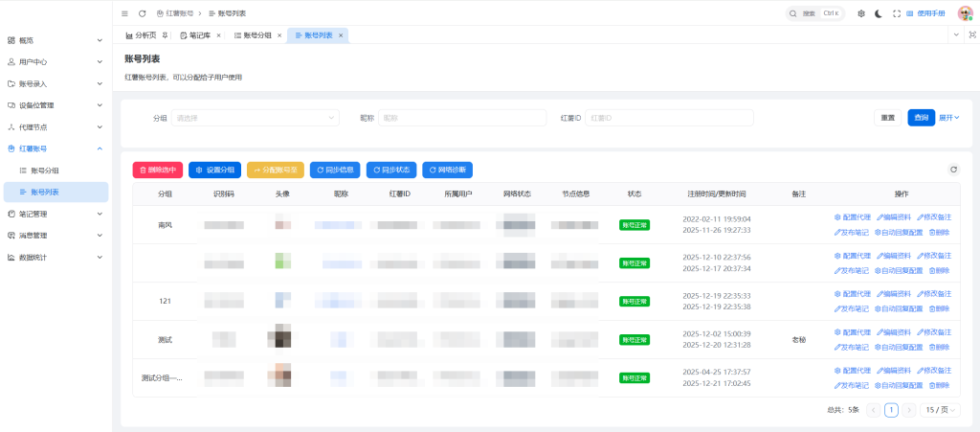
Task: Close the 笔记库 tab
Action: coord(219,35)
